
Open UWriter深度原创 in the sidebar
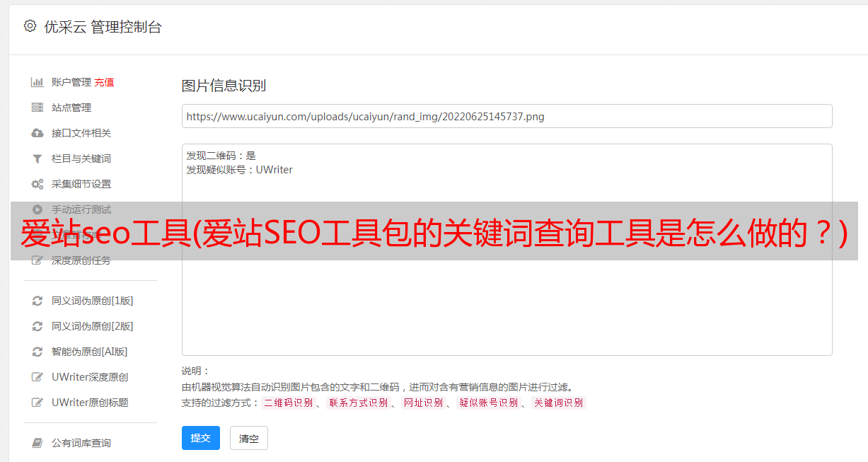(x=90, y=377)
